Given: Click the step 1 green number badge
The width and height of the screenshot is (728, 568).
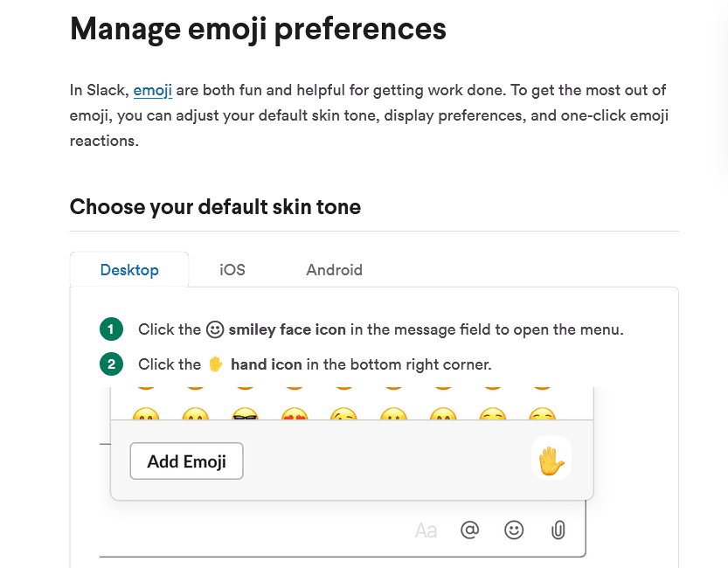Looking at the screenshot, I should click(111, 329).
